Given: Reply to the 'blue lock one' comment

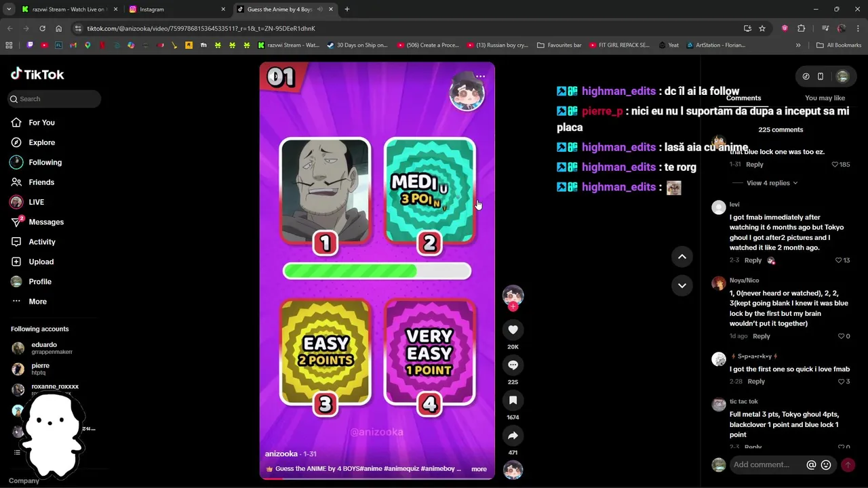Looking at the screenshot, I should pos(755,165).
